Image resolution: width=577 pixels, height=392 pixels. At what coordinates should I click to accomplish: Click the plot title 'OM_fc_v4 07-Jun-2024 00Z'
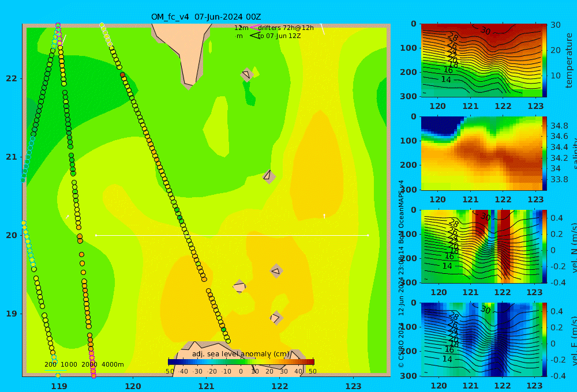tap(206, 17)
